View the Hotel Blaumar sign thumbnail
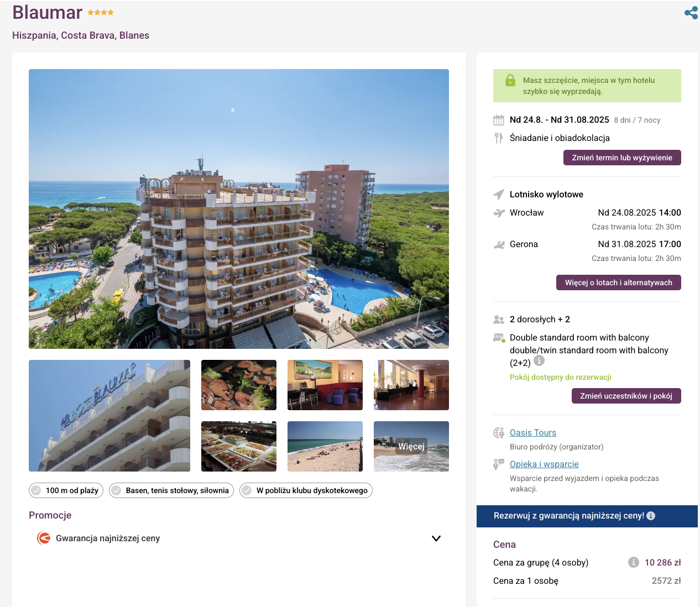Screen dimensions: 700x607 click(109, 416)
